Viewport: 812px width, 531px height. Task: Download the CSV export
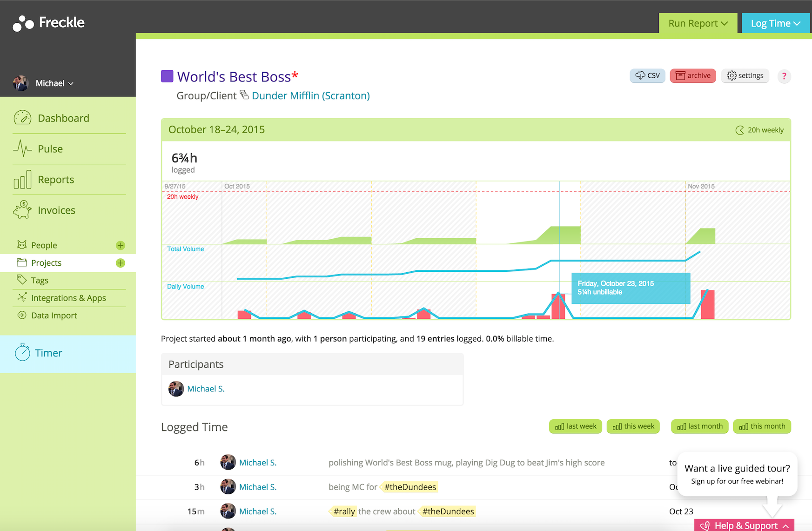pyautogui.click(x=647, y=75)
